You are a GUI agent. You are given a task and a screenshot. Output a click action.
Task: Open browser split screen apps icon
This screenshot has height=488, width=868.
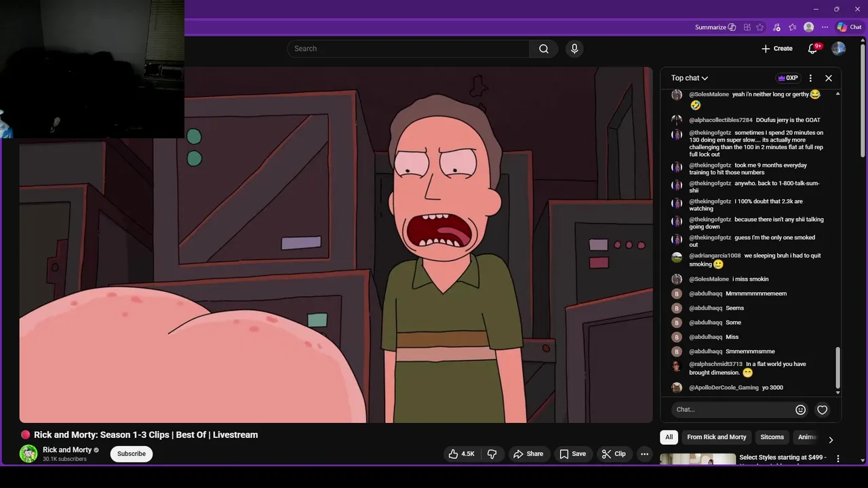(x=747, y=27)
